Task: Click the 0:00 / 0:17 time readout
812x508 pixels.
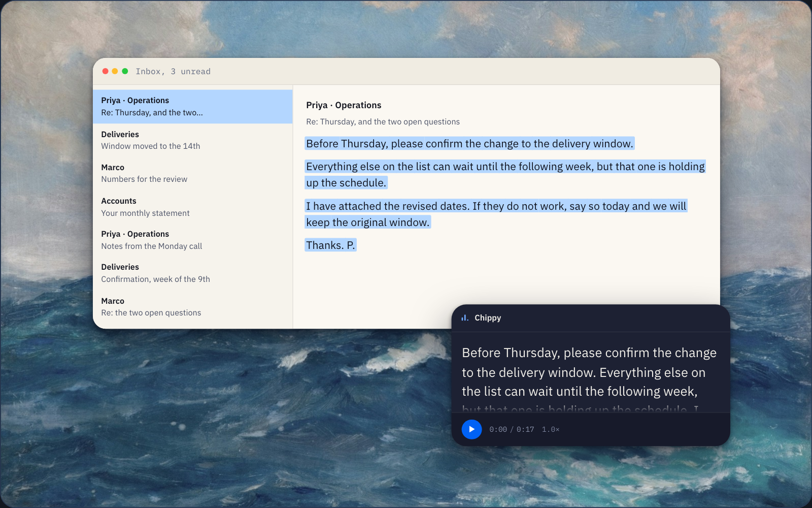Action: (512, 430)
